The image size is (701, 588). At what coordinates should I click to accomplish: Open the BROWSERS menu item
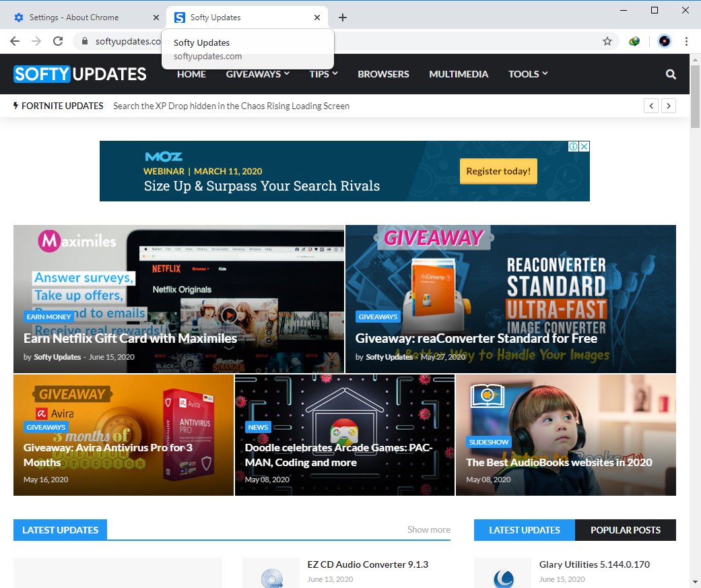point(383,74)
